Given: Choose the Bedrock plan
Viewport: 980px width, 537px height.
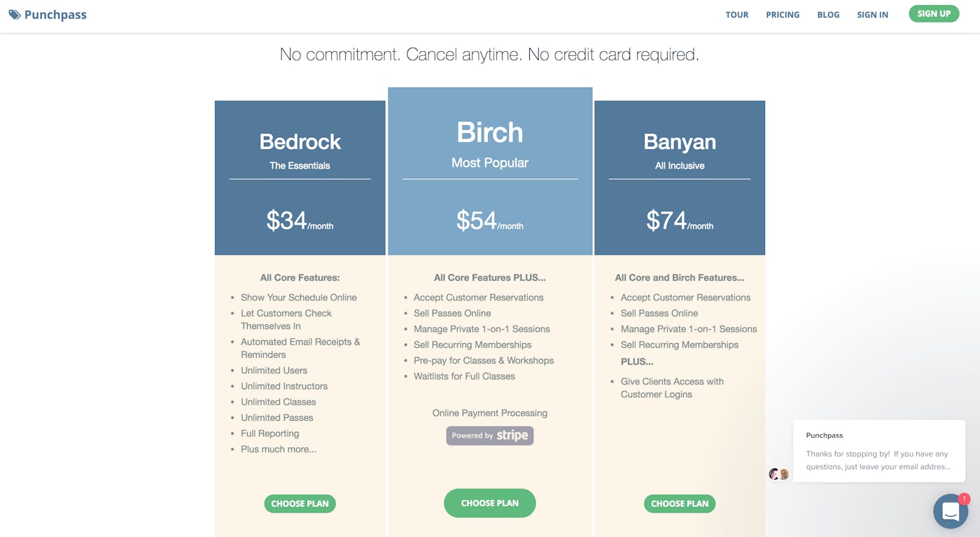Looking at the screenshot, I should (300, 503).
